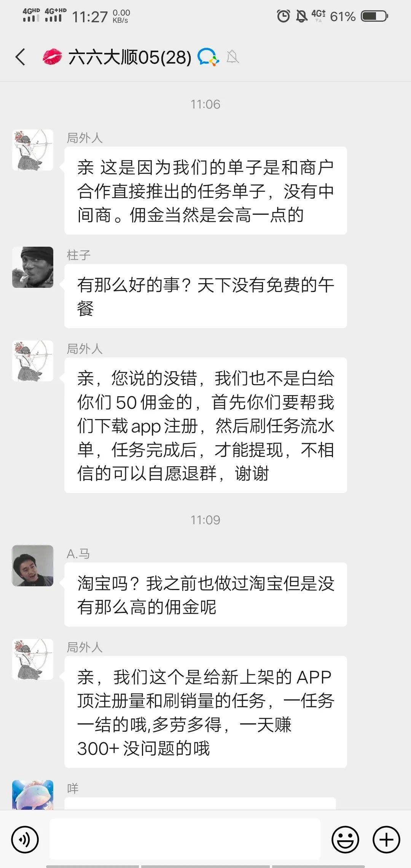Tap the red lips emoji in title
The width and height of the screenshot is (411, 868).
[52, 57]
